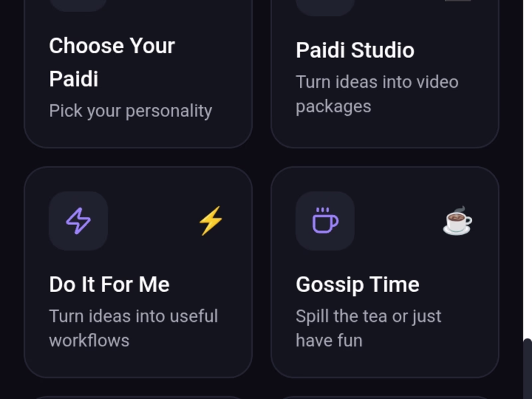
Task: Click the purple lightning bolt icon tile
Action: coord(78,221)
